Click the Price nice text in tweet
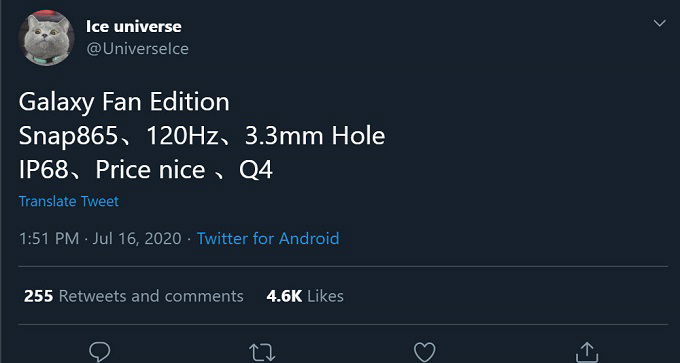The width and height of the screenshot is (680, 363). click(150, 170)
